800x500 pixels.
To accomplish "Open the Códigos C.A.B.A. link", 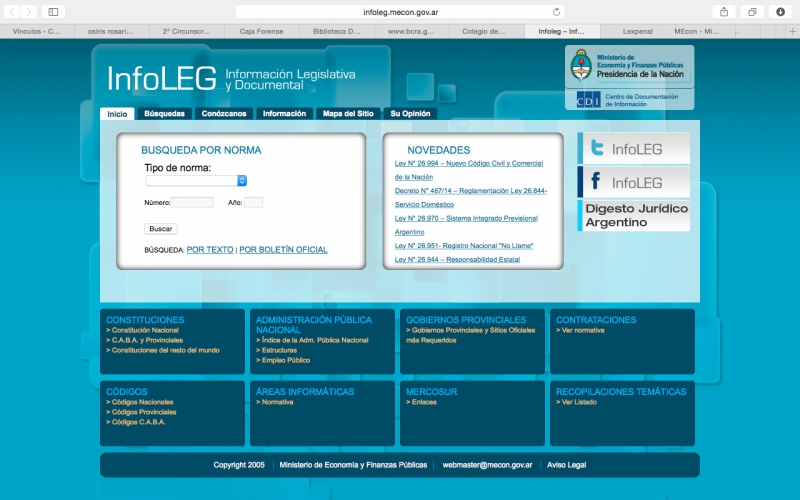I will coord(136,422).
